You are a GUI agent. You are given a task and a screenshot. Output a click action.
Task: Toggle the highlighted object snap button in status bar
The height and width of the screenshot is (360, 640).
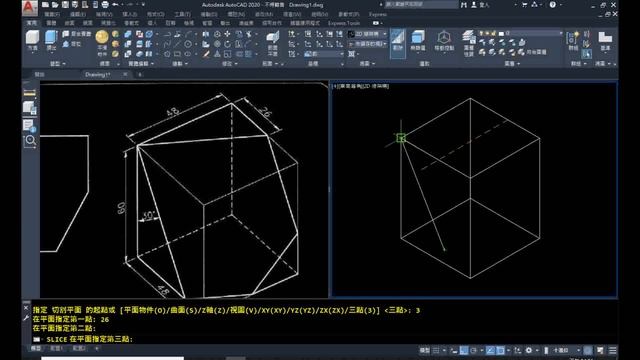500,350
